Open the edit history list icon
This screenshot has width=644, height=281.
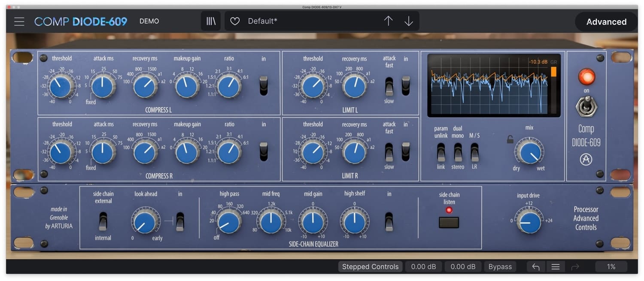[x=556, y=267]
